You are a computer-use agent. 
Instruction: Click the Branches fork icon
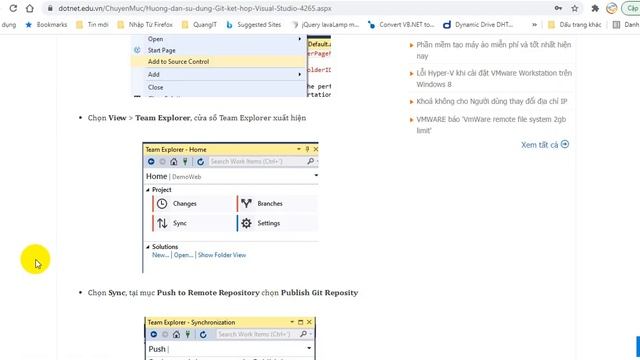(x=246, y=203)
